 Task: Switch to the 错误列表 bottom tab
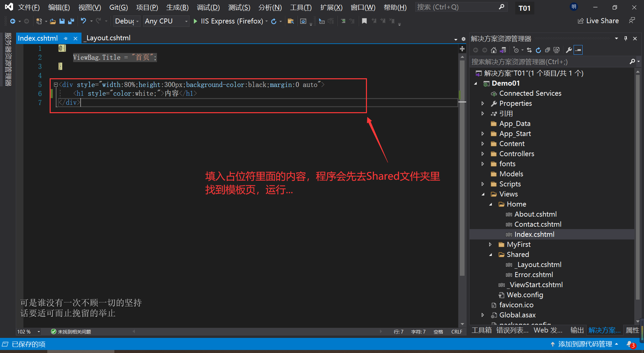[x=512, y=330]
